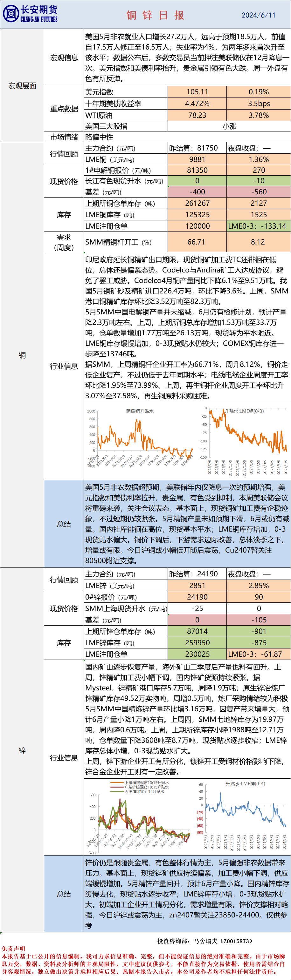Screen dimensions: 291x980
Task: Open the 升贴水:LME锌(0-3) chart
Action: click(x=242, y=816)
